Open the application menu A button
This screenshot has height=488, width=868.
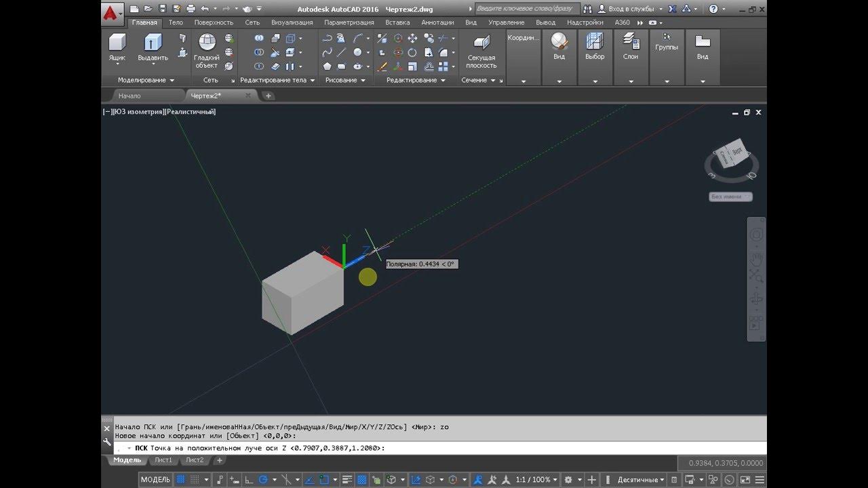113,14
